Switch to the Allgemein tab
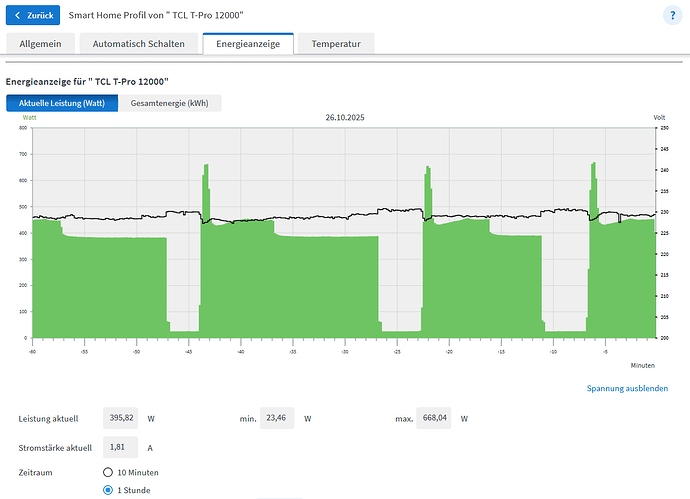The image size is (690, 499). pos(41,43)
